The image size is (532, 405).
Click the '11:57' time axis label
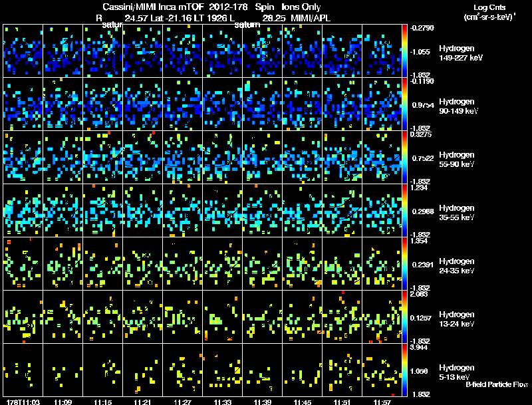coord(382,402)
